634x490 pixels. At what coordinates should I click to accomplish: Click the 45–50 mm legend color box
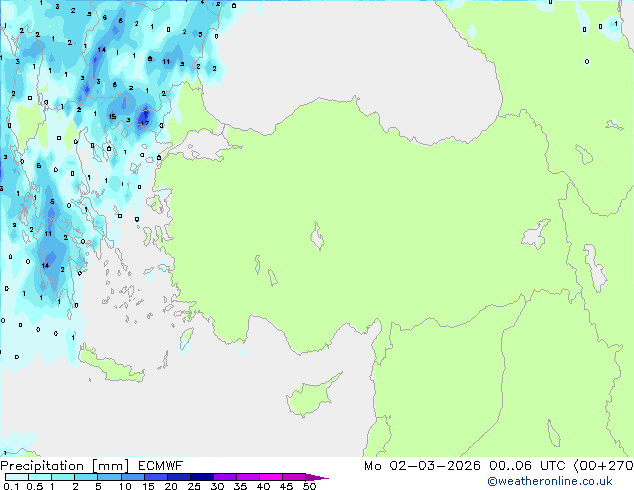coord(294,477)
